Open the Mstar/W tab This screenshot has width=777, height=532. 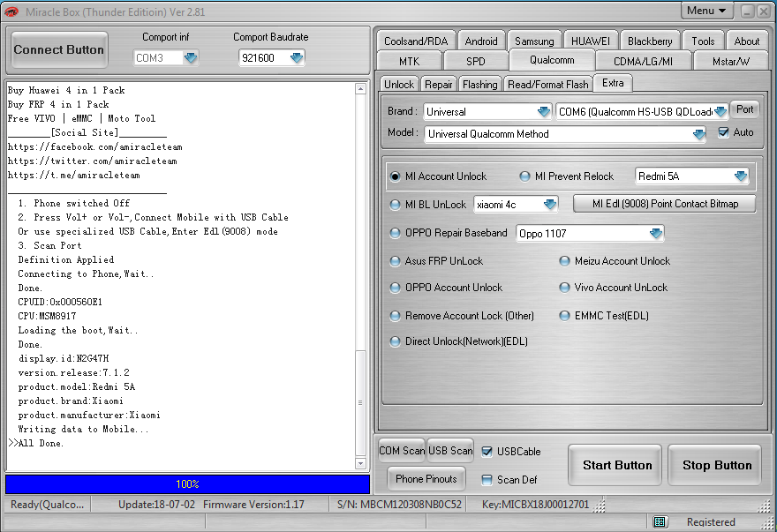[731, 61]
